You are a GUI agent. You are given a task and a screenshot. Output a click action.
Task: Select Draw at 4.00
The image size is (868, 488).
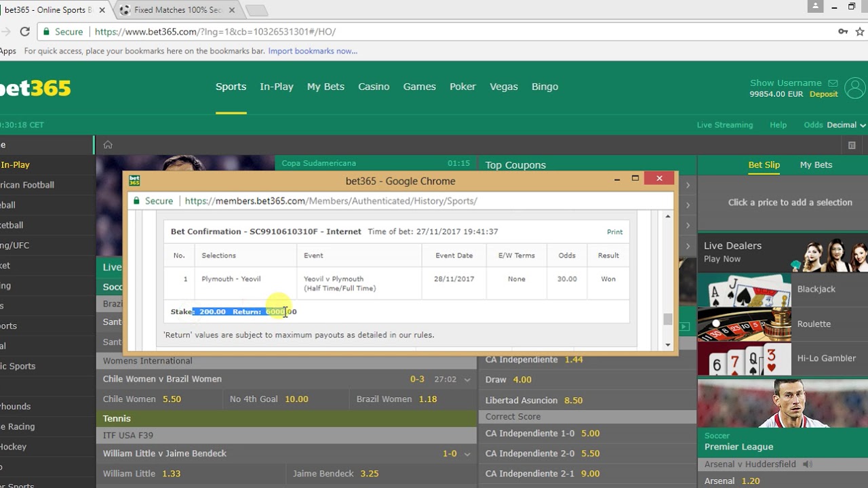(587, 380)
